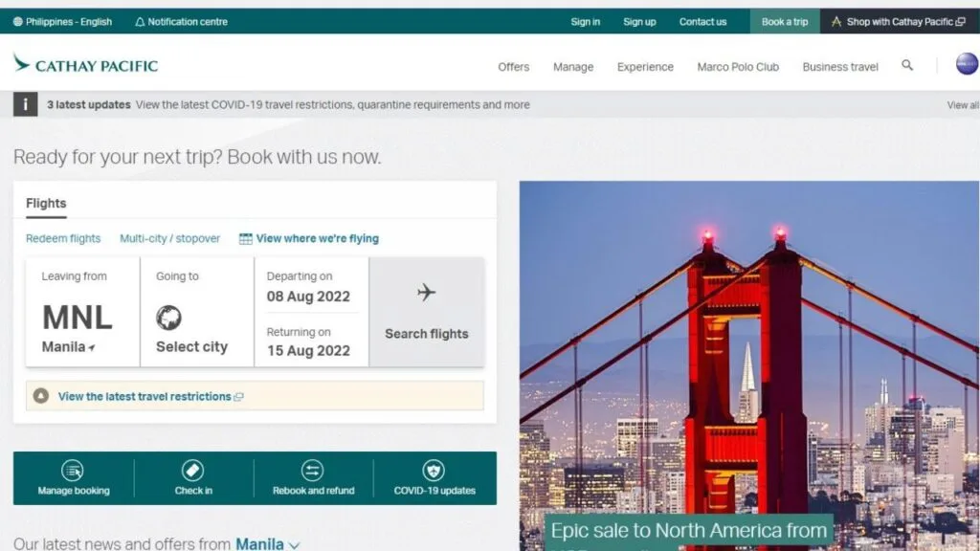This screenshot has width=980, height=551.
Task: Click the info 'i' icon on updates bar
Action: click(x=26, y=104)
